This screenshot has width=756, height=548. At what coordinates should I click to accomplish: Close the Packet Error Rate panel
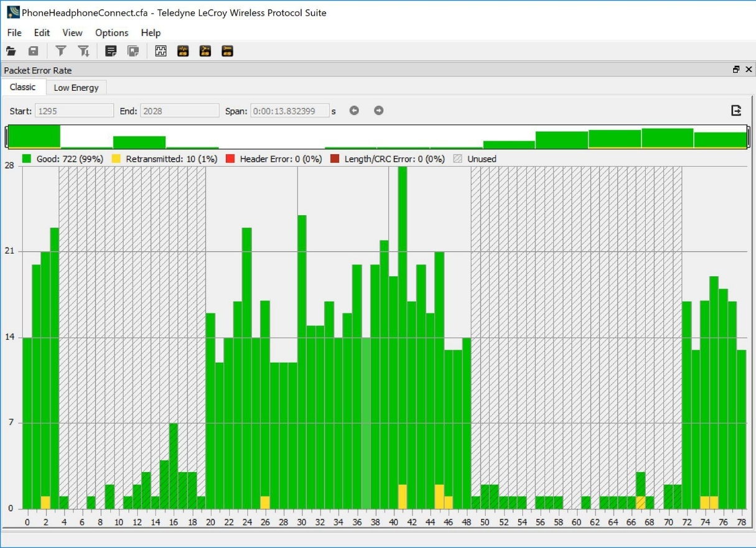point(749,70)
